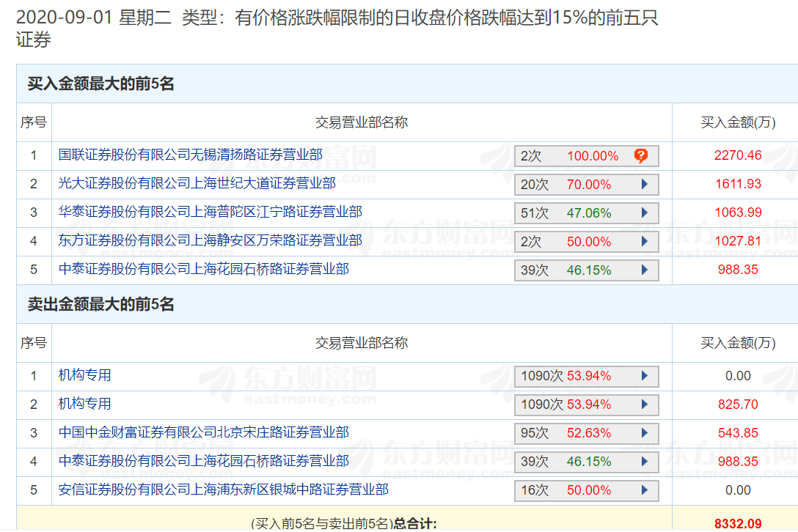This screenshot has height=532, width=798.
Task: Click the 16次 50.00% stats box
Action: pyautogui.click(x=586, y=490)
